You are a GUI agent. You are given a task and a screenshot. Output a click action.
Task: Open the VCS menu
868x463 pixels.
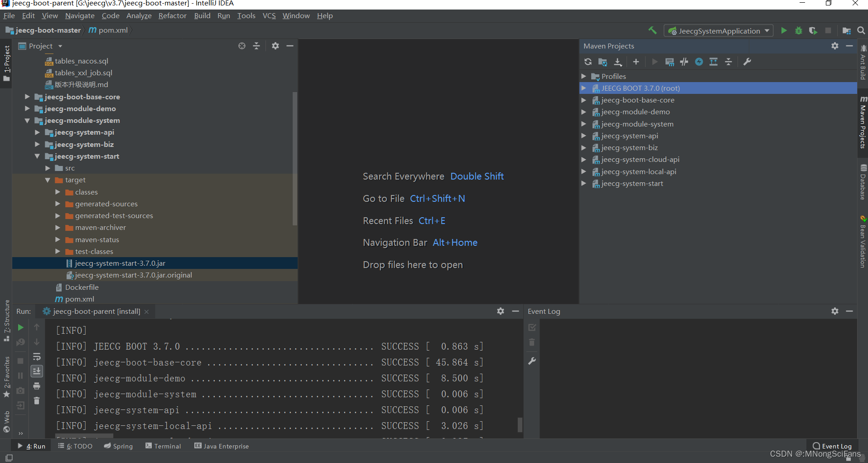click(x=269, y=15)
